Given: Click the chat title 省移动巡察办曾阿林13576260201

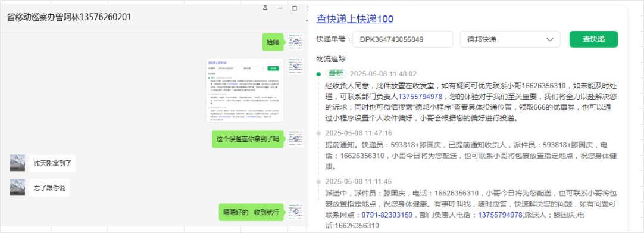Looking at the screenshot, I should click(x=70, y=17).
